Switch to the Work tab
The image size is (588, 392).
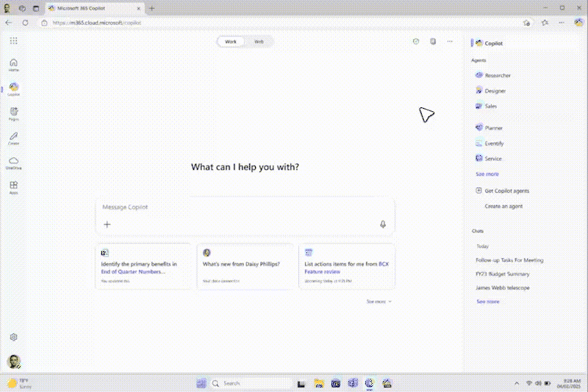pos(231,42)
